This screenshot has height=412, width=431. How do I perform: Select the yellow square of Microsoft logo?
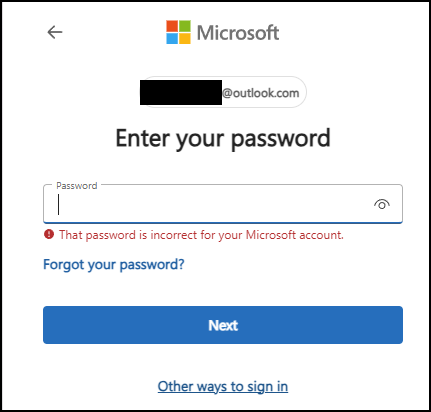[185, 39]
